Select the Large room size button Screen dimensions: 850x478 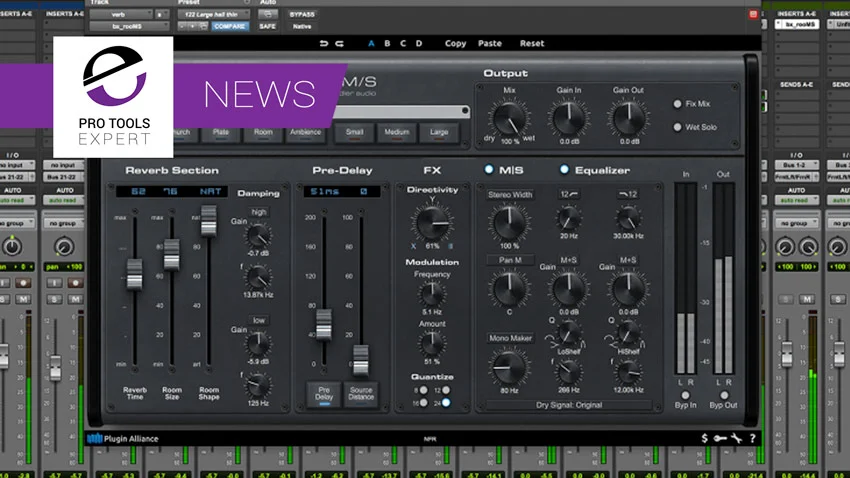(x=439, y=133)
